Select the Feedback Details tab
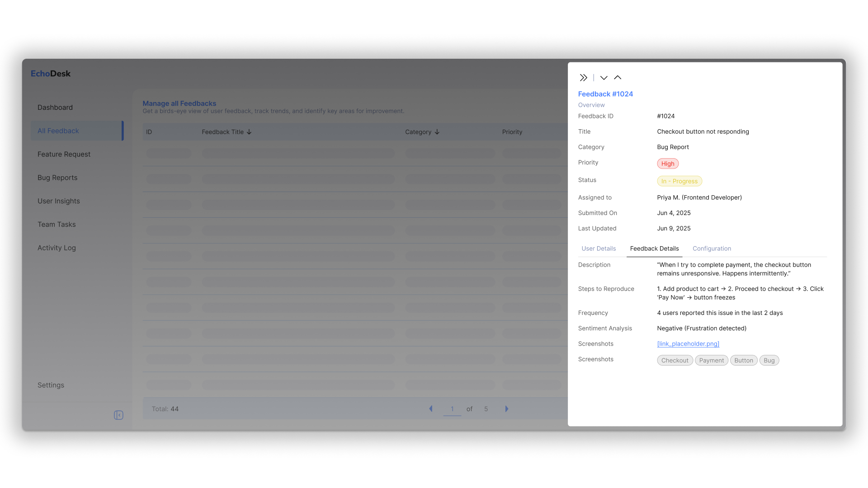 pyautogui.click(x=654, y=249)
